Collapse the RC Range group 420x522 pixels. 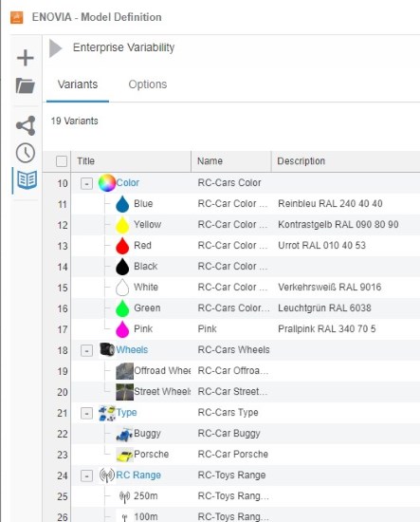86,475
